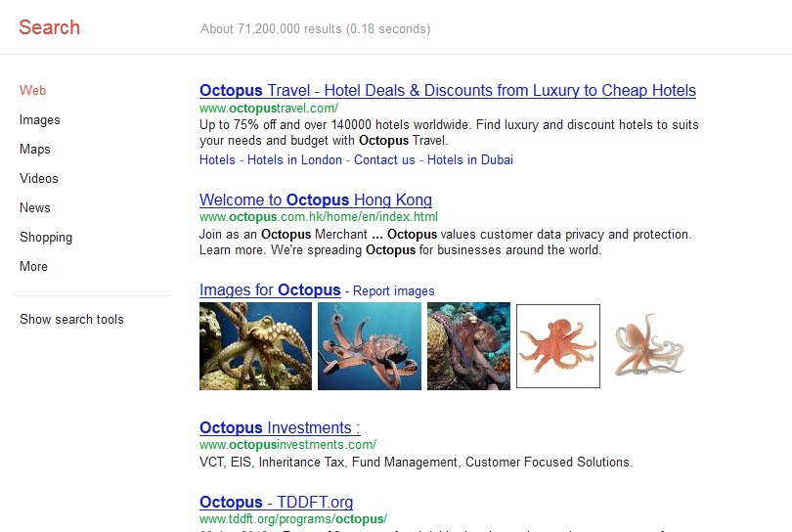Open bordered orange octopus illustration thumbnail

click(x=558, y=346)
